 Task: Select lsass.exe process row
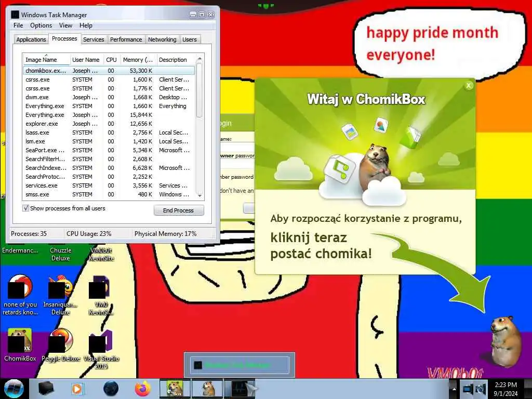(x=109, y=132)
